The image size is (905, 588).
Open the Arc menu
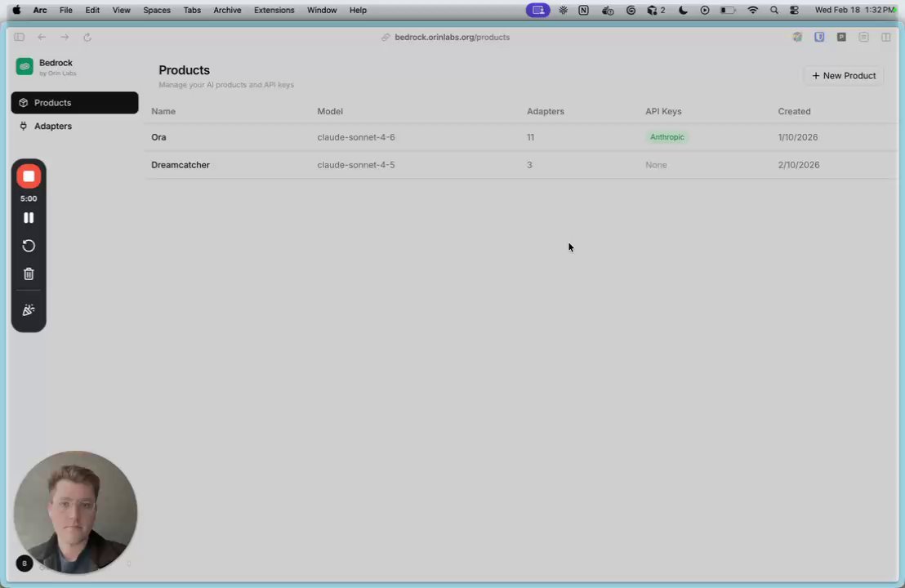[40, 10]
